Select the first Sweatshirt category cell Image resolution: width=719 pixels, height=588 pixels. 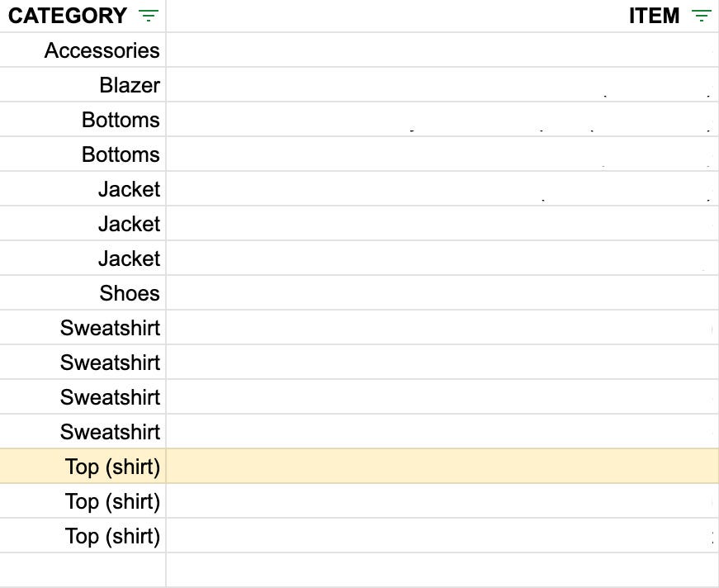coord(83,328)
